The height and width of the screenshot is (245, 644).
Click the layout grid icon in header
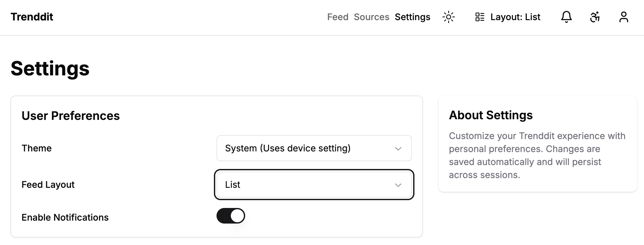click(x=480, y=17)
